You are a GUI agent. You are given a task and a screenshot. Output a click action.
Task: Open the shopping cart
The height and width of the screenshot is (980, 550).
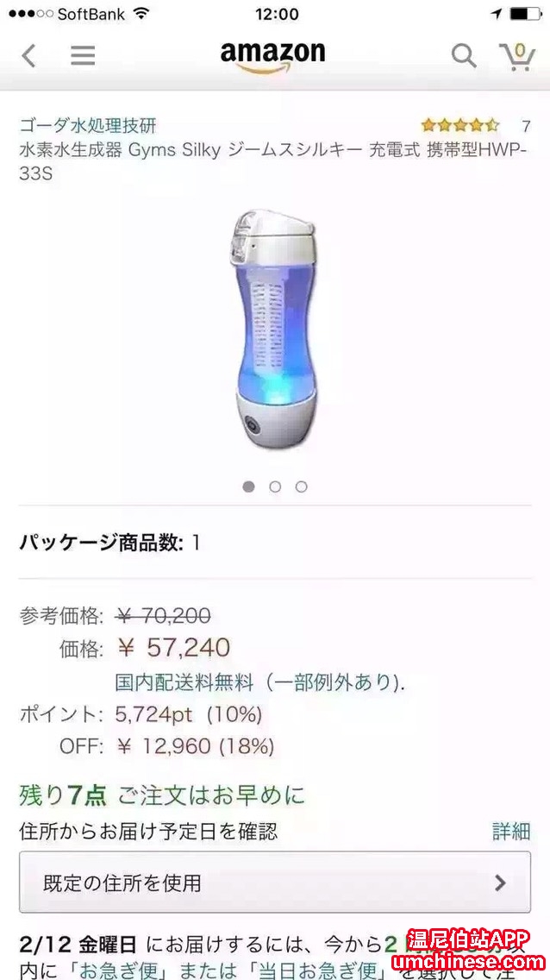coord(517,56)
